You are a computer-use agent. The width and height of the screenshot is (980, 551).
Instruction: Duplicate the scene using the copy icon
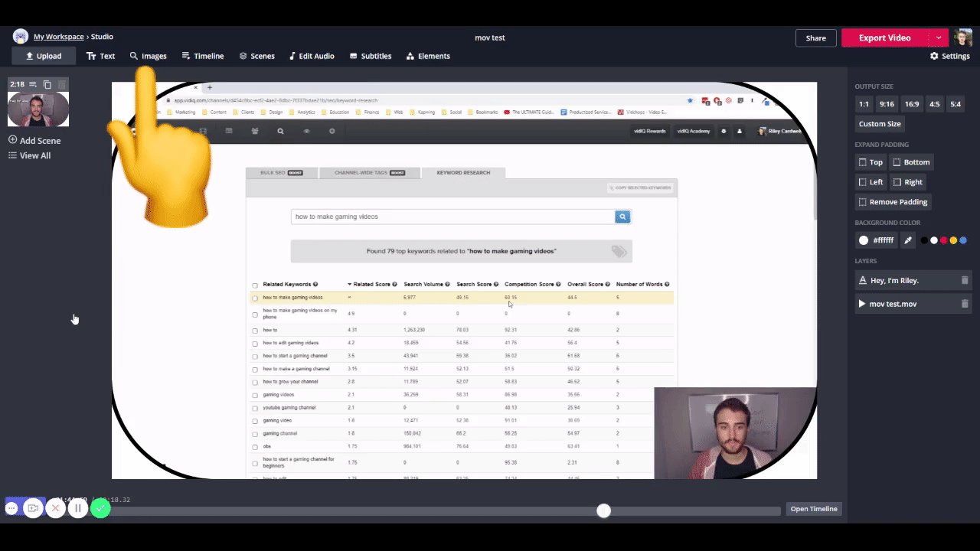pos(47,84)
